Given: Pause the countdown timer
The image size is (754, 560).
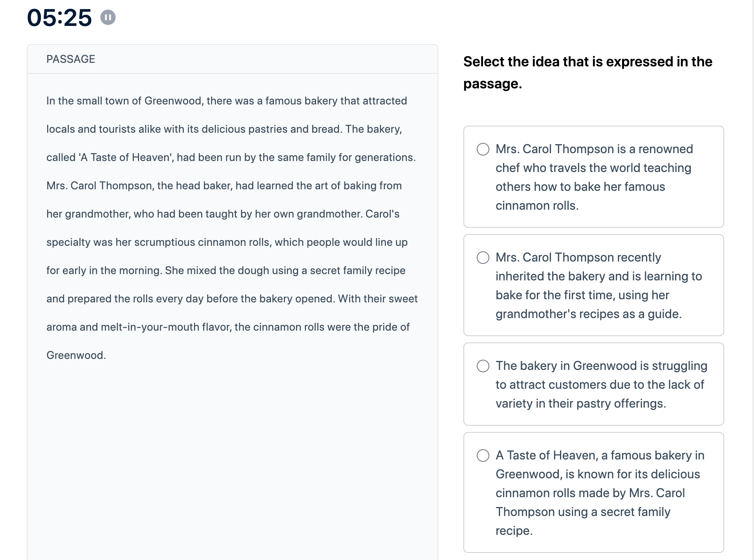Looking at the screenshot, I should 108,17.
